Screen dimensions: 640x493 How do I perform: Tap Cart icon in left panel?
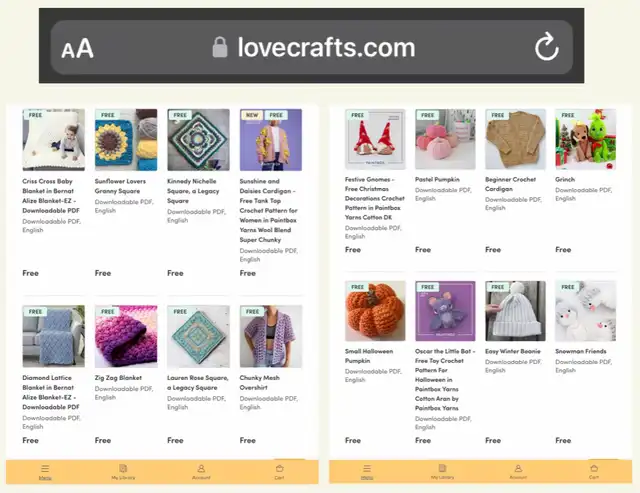(x=279, y=471)
